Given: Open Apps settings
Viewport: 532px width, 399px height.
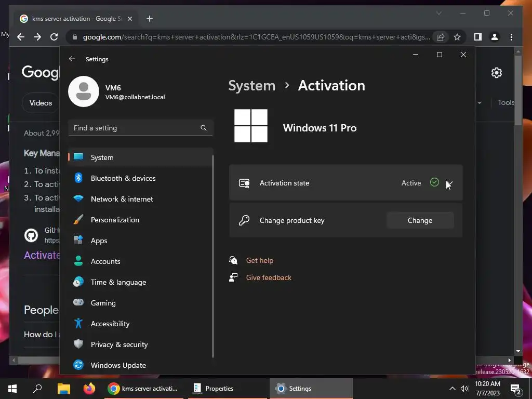Looking at the screenshot, I should click(141, 241).
